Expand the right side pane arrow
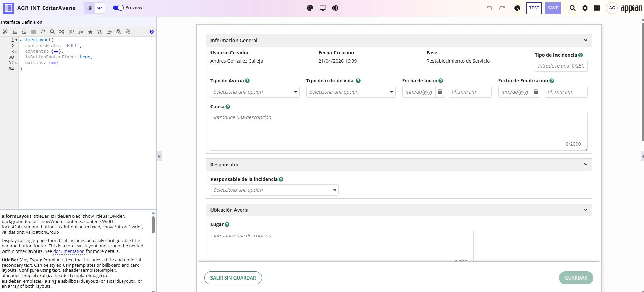644x292 pixels. pyautogui.click(x=642, y=156)
